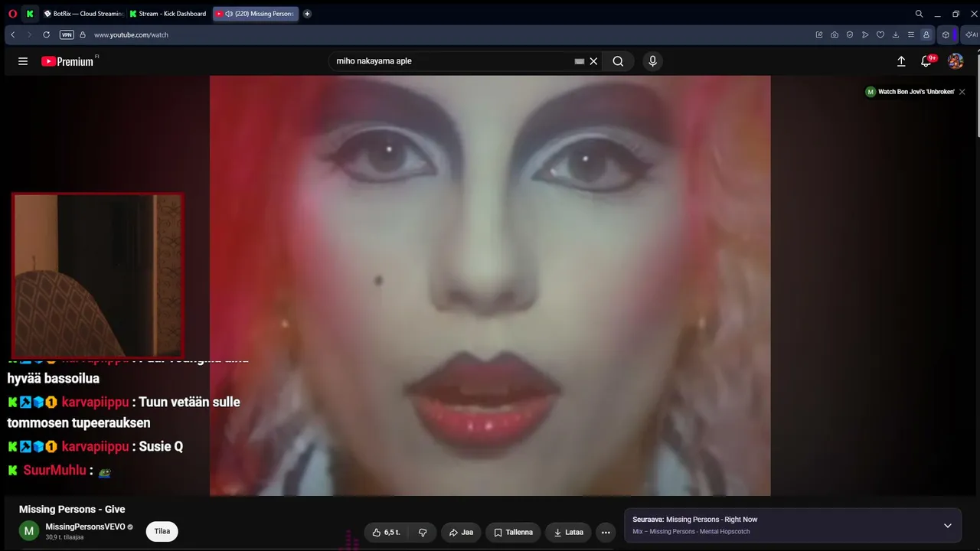Click the pinned Kick tab
This screenshot has height=551, width=980.
(30, 14)
